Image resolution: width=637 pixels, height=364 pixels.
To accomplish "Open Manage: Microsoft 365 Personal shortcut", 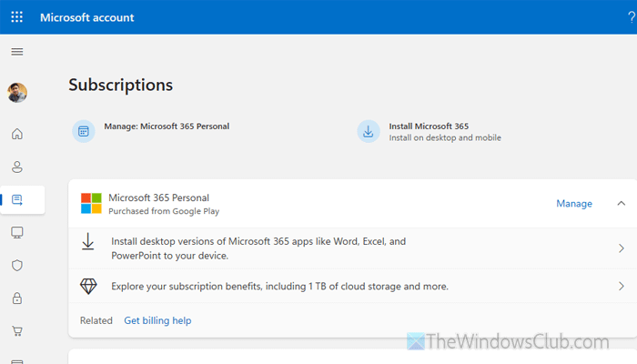I will coord(167,126).
